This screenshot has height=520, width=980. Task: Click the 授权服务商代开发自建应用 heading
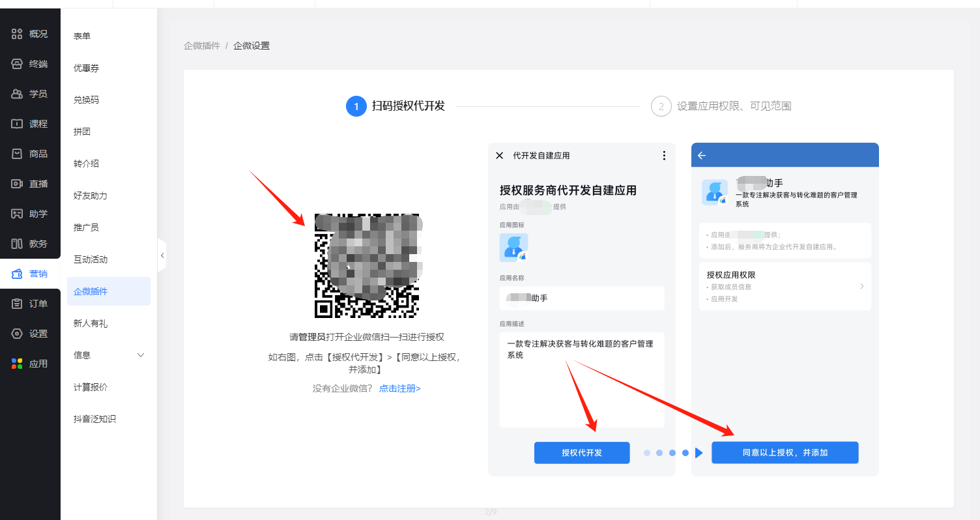(x=568, y=190)
